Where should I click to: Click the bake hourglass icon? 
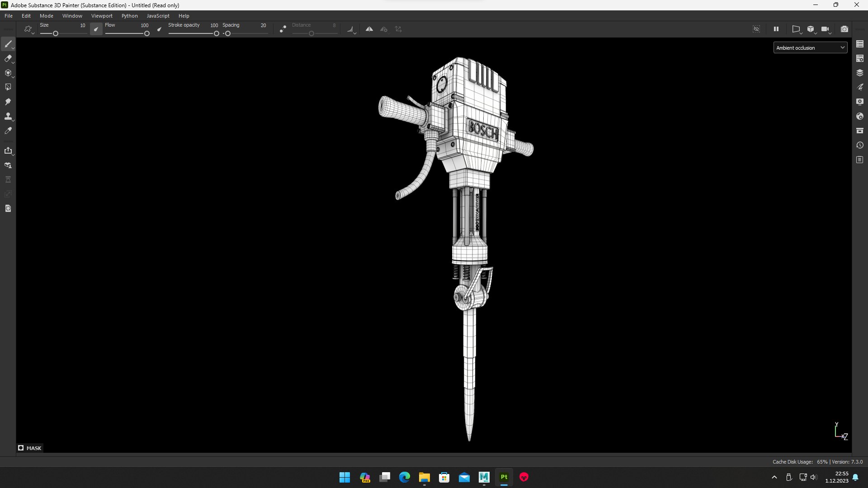tap(8, 179)
